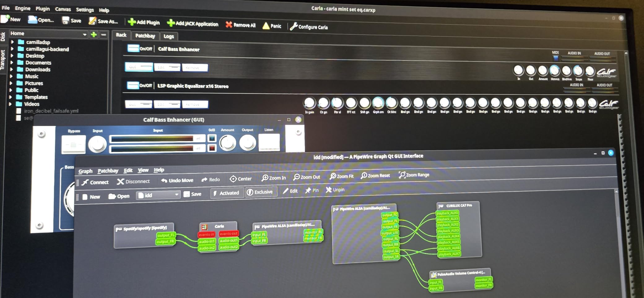Click Zoom Out on the graph toolbar
Viewport: 644px width, 298px height.
coord(307,177)
